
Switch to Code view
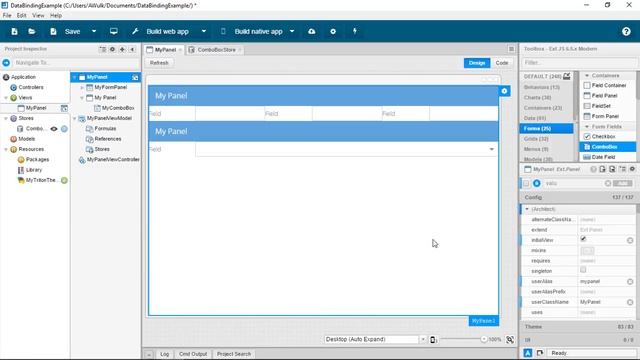(x=502, y=63)
